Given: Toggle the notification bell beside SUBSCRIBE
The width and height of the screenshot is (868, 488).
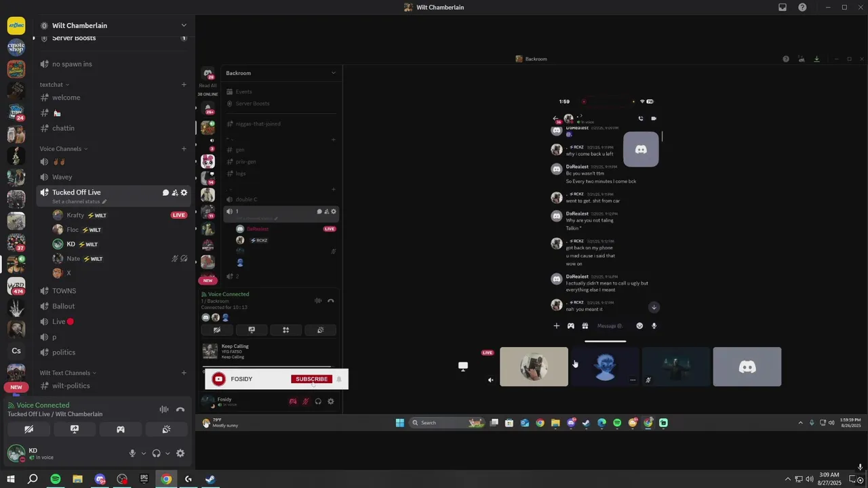Looking at the screenshot, I should (x=339, y=380).
